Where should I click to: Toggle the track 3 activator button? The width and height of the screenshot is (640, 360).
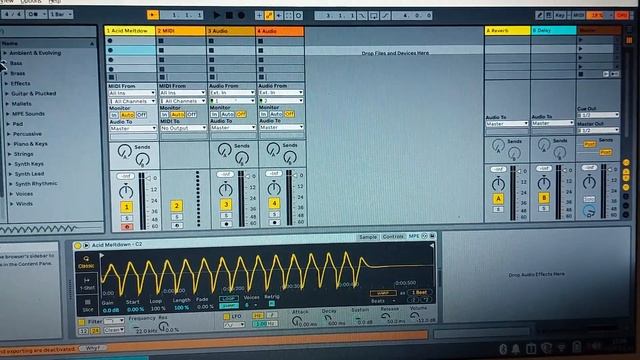point(226,204)
